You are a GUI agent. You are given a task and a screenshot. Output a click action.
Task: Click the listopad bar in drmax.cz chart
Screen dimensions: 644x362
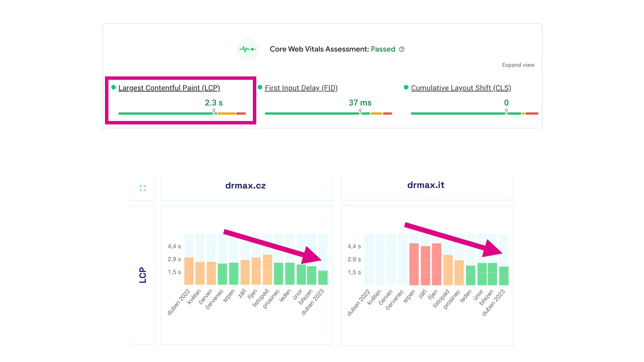(x=267, y=270)
